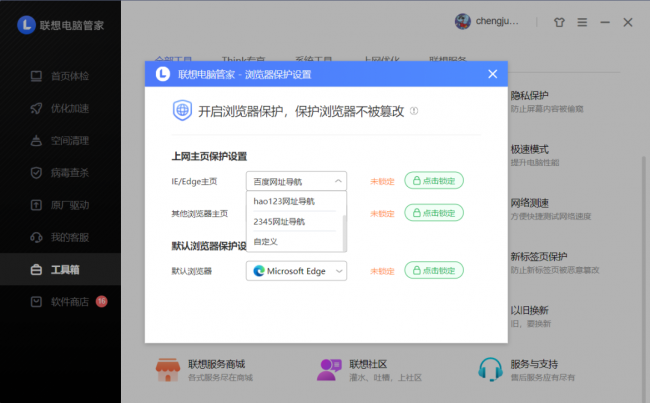The width and height of the screenshot is (650, 403).
Task: Minimize the main window
Action: pyautogui.click(x=605, y=22)
